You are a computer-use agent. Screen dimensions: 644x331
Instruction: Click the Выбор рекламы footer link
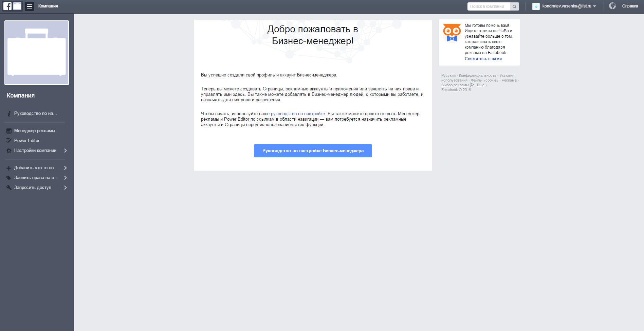tap(455, 85)
